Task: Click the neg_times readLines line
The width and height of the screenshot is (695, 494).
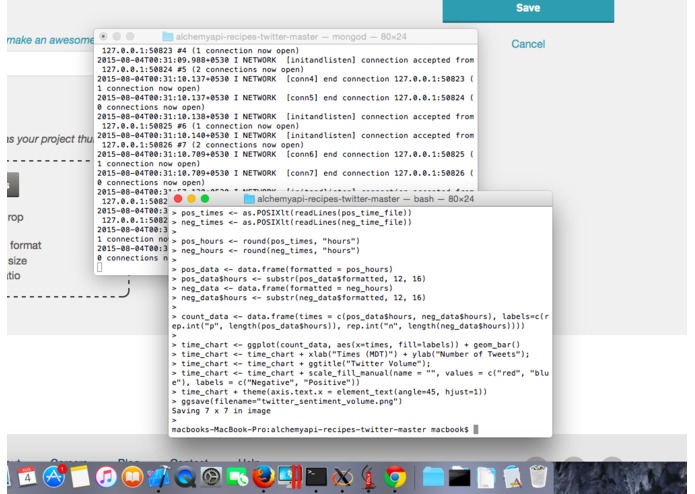Action: coord(292,222)
